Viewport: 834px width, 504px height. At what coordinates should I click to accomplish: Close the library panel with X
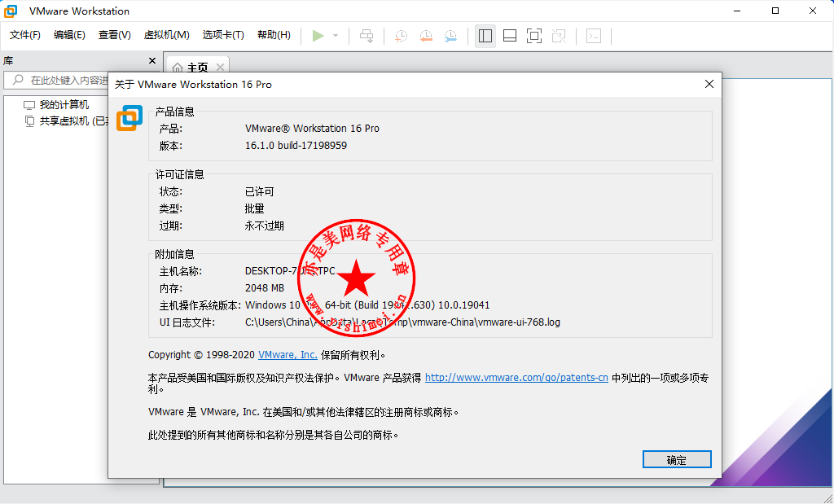(151, 60)
